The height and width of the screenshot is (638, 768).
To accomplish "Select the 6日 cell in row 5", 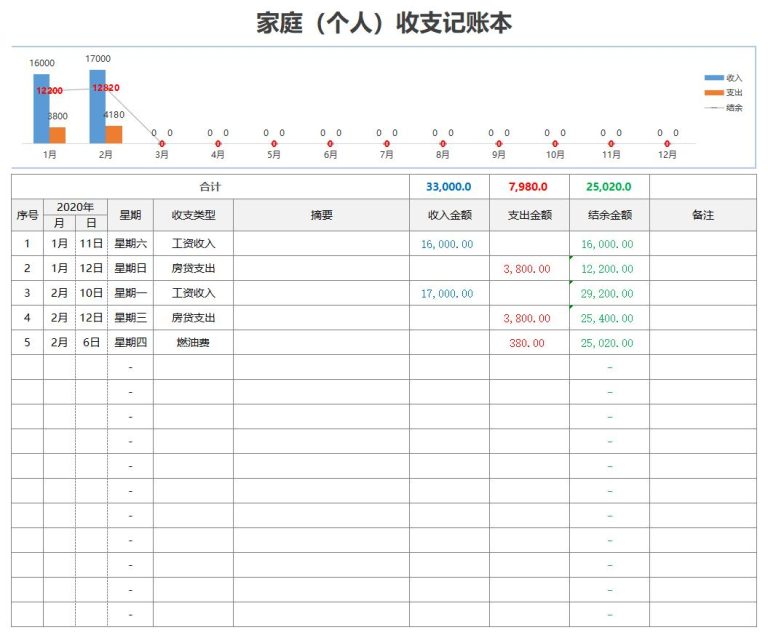I will 92,342.
